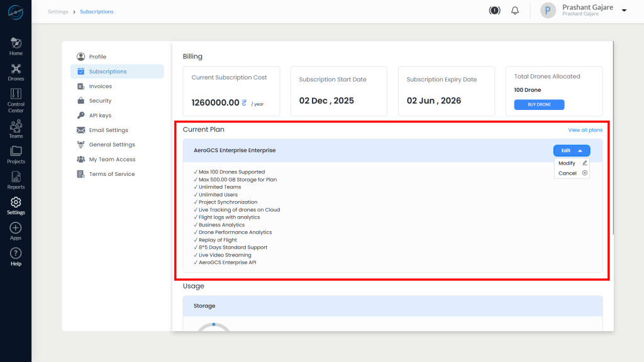This screenshot has height=362, width=644.
Task: Click the BUY DRONE button
Action: [x=539, y=104]
